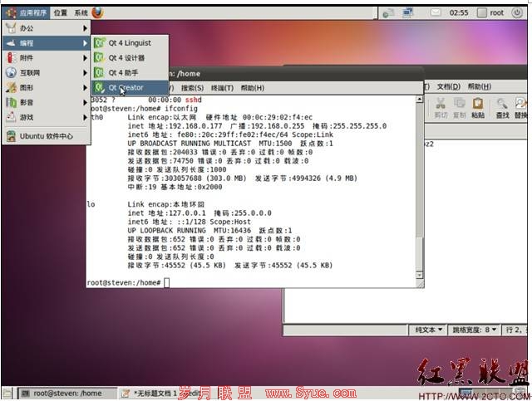
Task: Click the 'lo' interface name
Action: 91,204
